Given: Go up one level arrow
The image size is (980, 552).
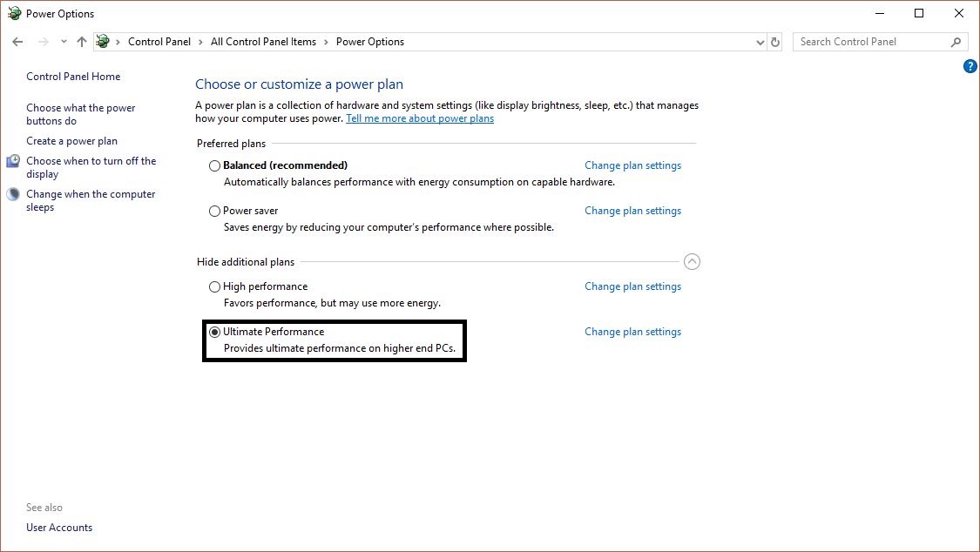Looking at the screenshot, I should point(82,42).
